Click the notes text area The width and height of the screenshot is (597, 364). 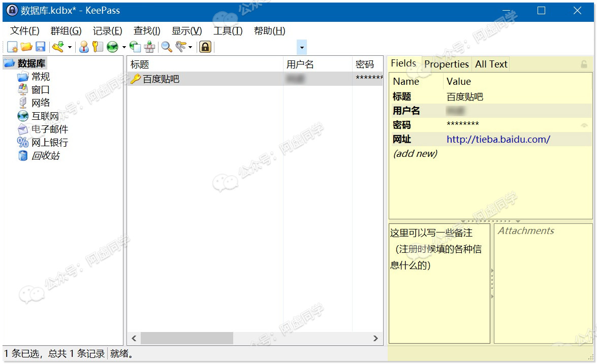tap(439, 283)
